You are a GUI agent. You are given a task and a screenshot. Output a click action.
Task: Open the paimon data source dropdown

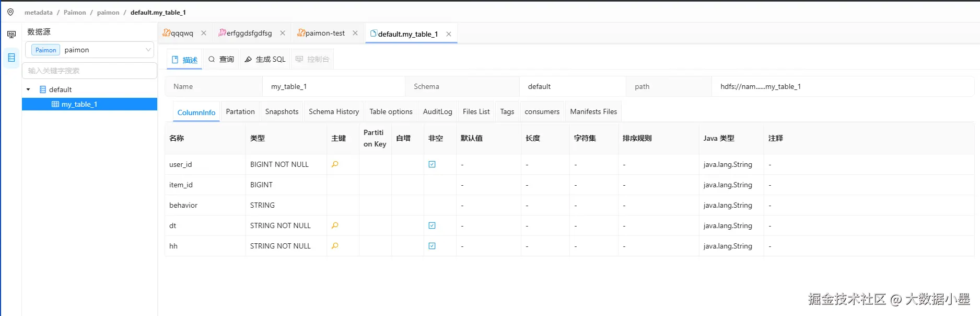90,50
